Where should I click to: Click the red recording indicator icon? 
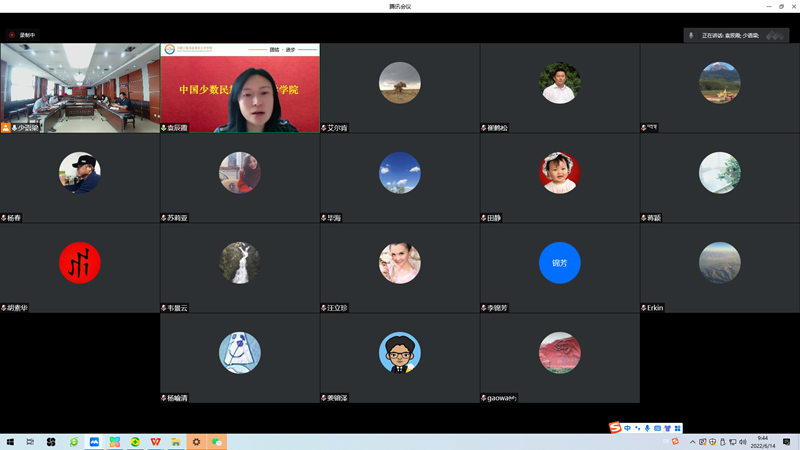pyautogui.click(x=12, y=35)
